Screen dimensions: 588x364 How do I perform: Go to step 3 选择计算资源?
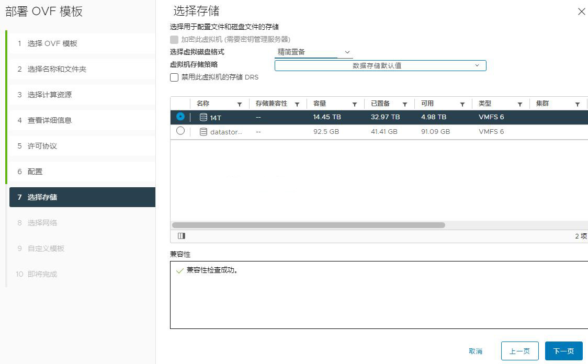(49, 95)
